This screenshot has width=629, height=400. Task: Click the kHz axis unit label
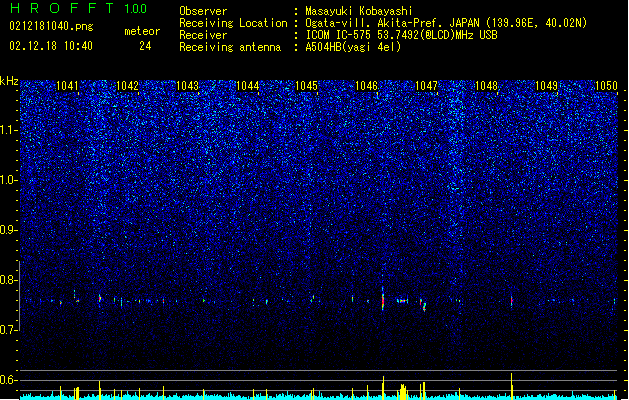point(9,81)
